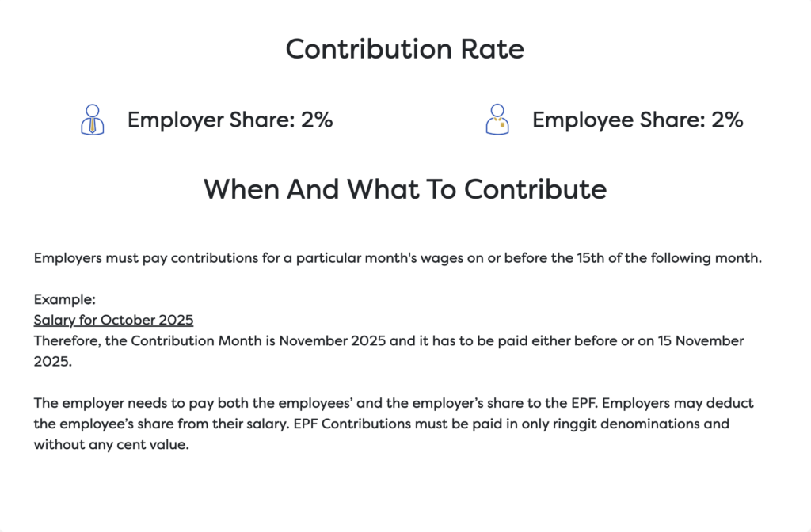Click the 2% value beside Employer Share
Screen dimensions: 811x532
click(x=316, y=120)
